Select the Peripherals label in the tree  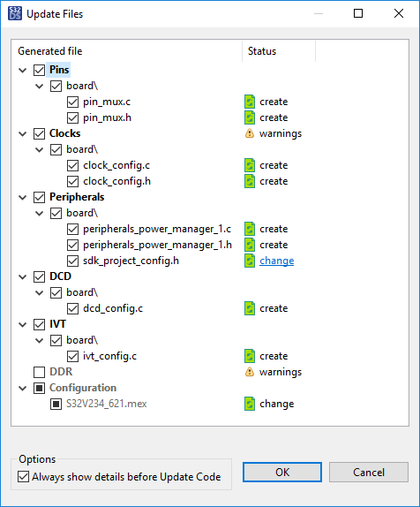click(77, 197)
